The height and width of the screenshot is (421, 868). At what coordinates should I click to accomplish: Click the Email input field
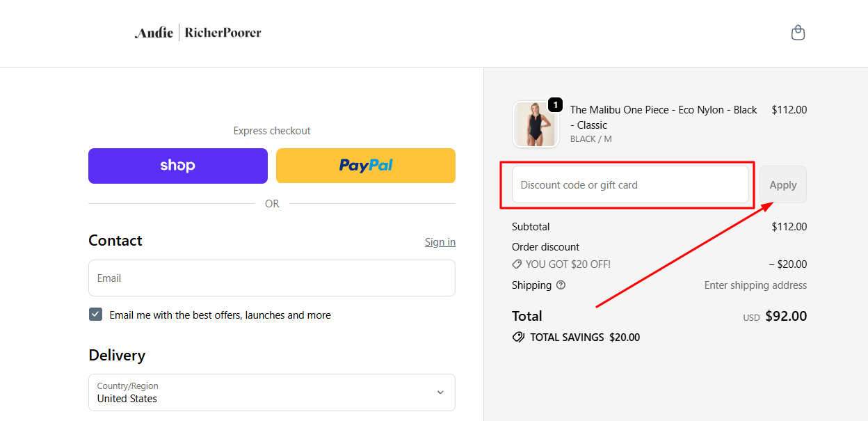tap(271, 278)
